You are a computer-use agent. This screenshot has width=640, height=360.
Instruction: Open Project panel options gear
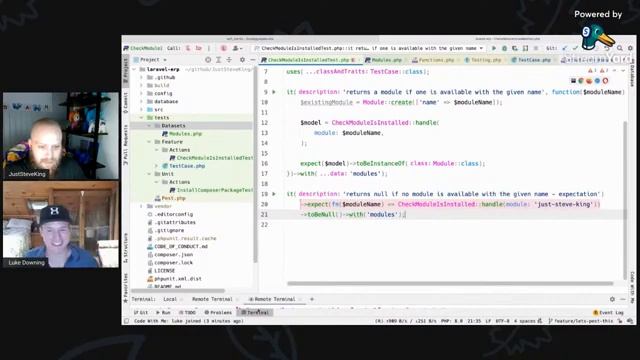click(x=242, y=60)
